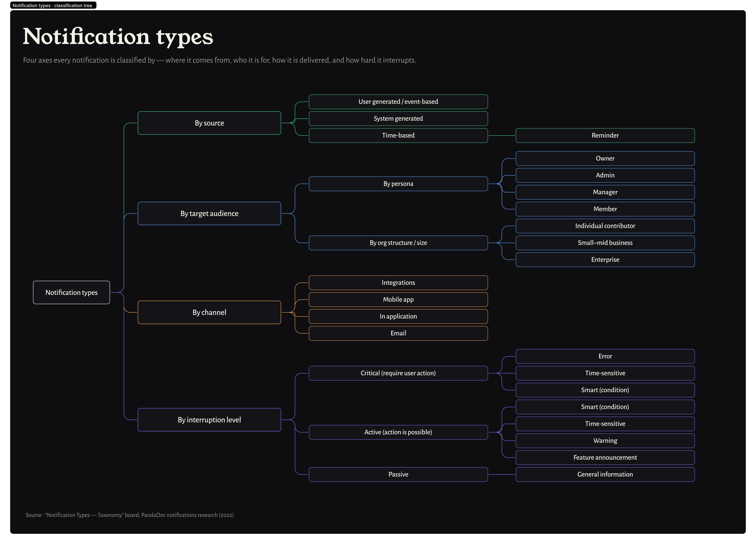Select the 'Member' leaf node
This screenshot has height=544, width=756.
(605, 209)
